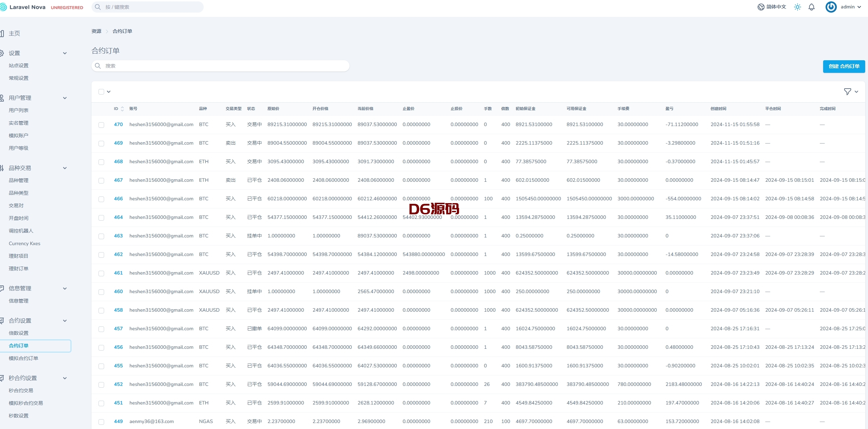The width and height of the screenshot is (868, 429).
Task: Select checkbox for order 452
Action: point(101,385)
